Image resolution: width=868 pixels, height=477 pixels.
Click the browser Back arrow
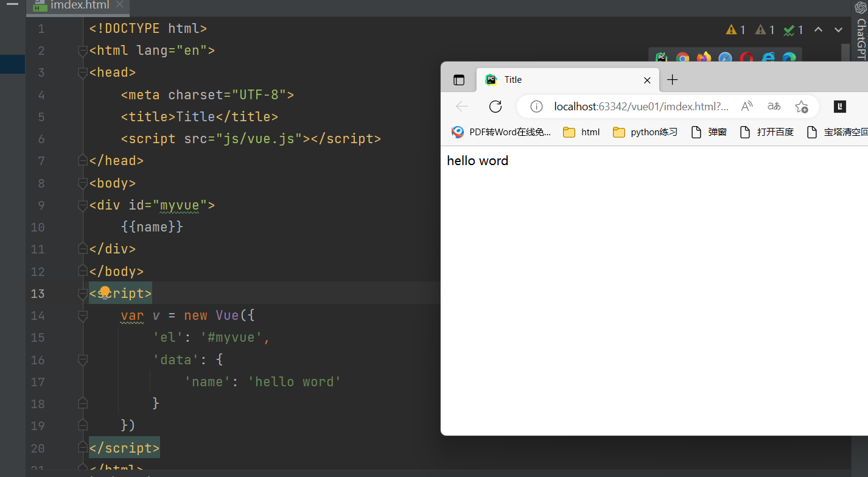pos(462,107)
